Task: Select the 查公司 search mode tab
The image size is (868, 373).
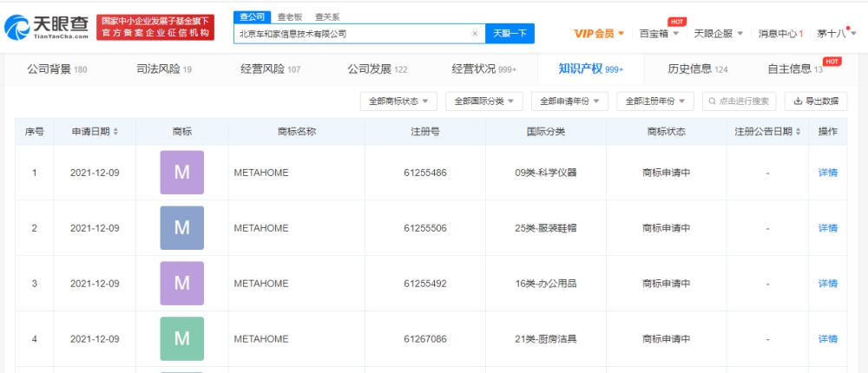Action: click(x=253, y=17)
